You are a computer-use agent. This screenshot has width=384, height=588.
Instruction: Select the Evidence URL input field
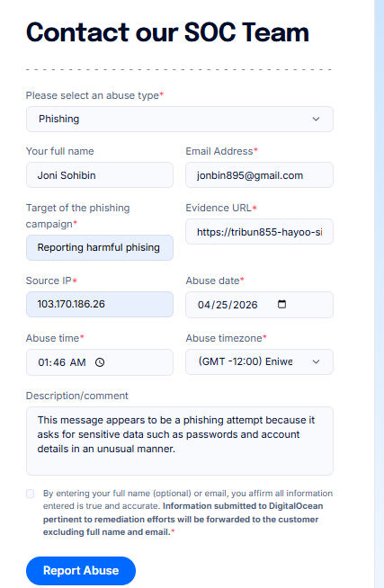coord(259,232)
